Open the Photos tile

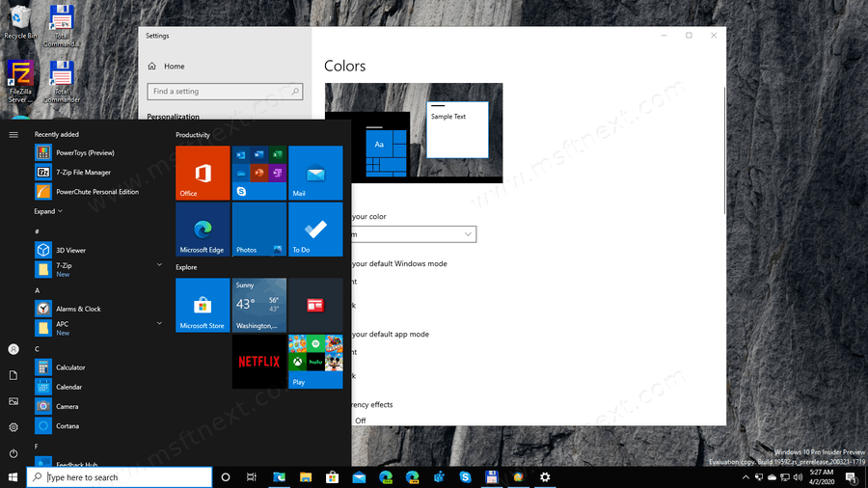coord(259,230)
